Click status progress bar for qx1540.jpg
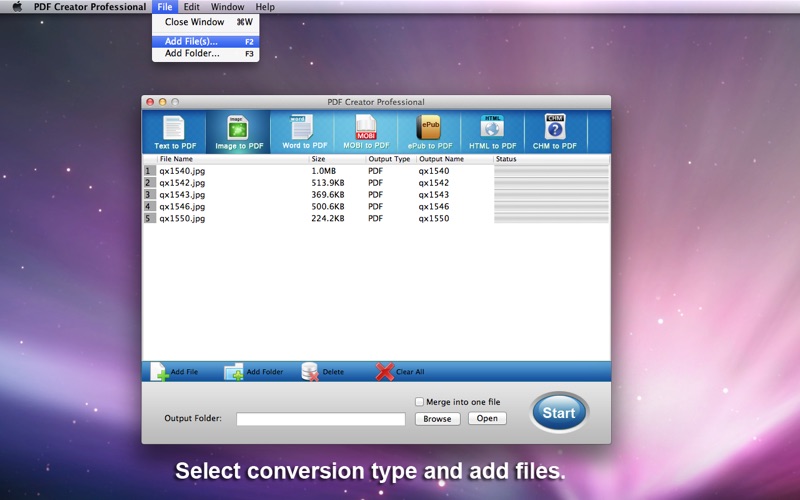This screenshot has width=800, height=500. point(552,171)
